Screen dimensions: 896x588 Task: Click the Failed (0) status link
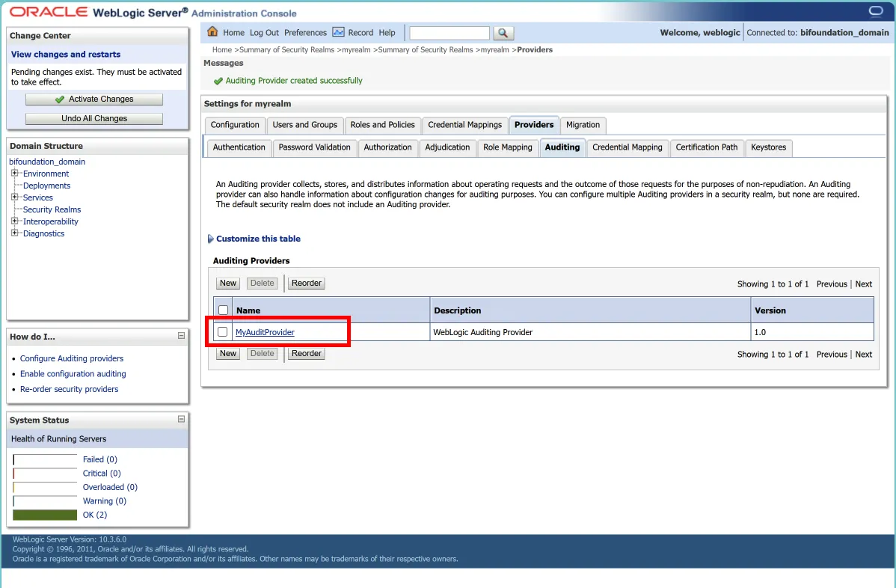100,459
